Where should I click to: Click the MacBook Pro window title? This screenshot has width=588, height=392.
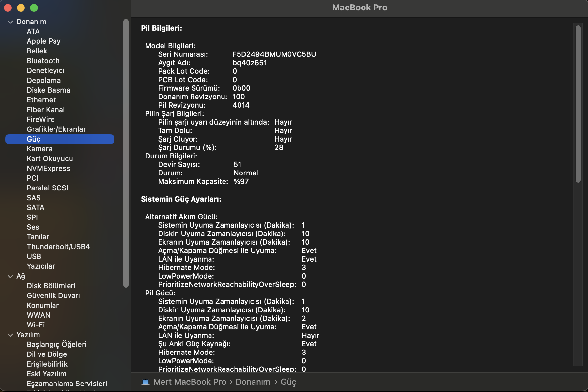tap(360, 8)
